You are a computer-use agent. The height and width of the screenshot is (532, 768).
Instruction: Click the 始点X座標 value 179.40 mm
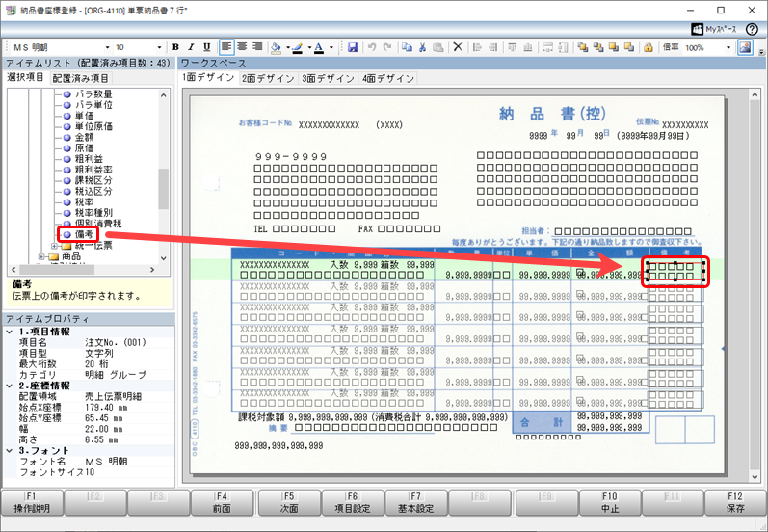(106, 407)
